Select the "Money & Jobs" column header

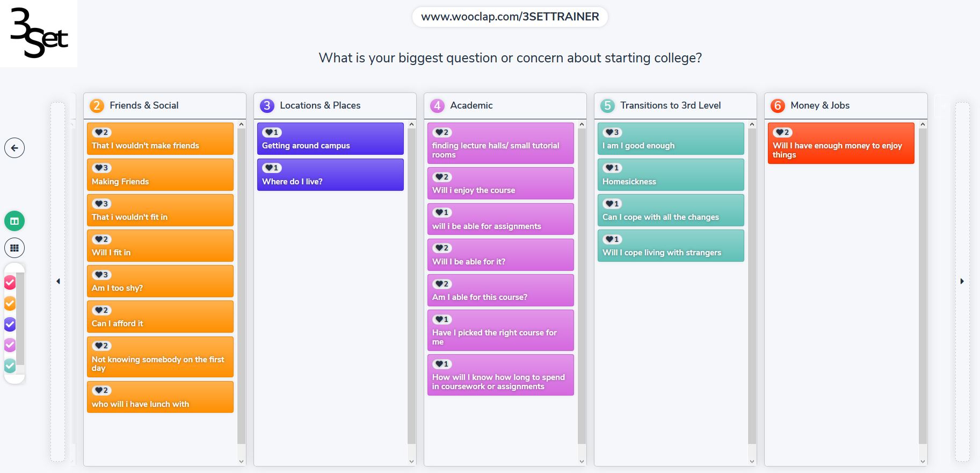819,106
